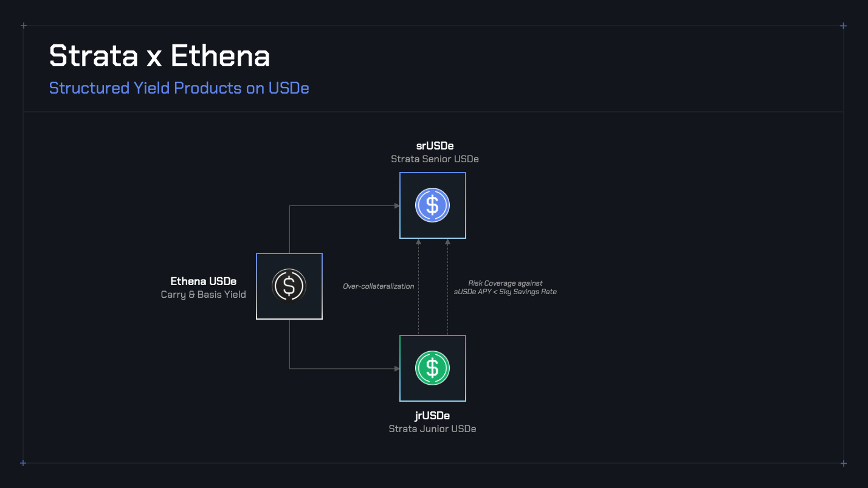Click the Structured Yield Products on USDe subtitle
The width and height of the screenshot is (868, 488).
coord(179,88)
